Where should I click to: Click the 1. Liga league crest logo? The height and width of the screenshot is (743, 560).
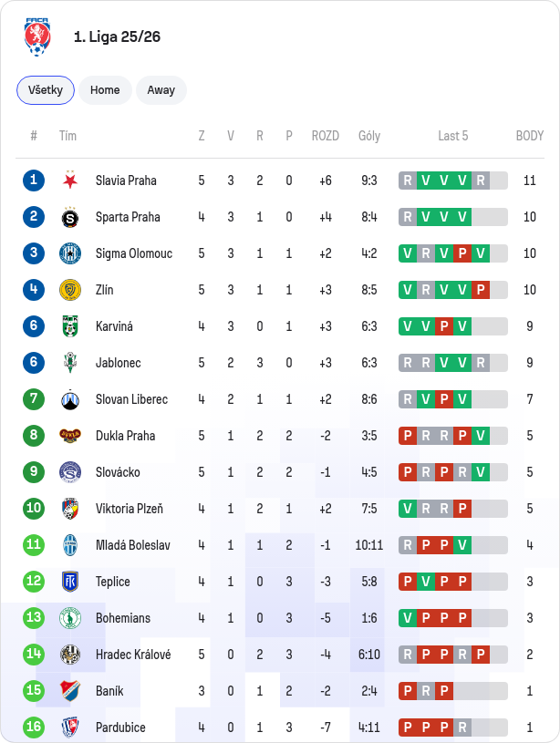click(x=37, y=37)
